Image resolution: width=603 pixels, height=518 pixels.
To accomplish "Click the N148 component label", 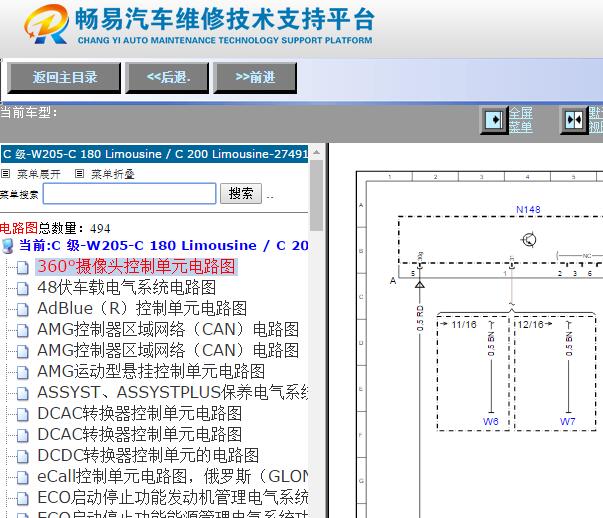I will pyautogui.click(x=528, y=210).
